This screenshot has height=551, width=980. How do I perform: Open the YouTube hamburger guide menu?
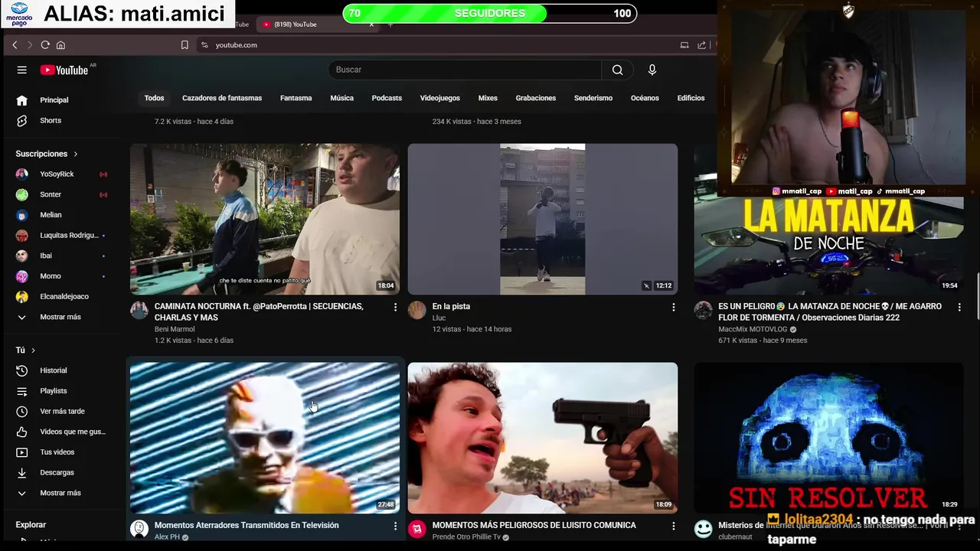coord(21,70)
